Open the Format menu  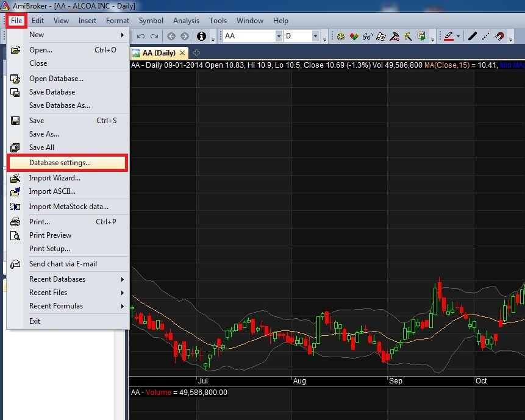point(118,21)
